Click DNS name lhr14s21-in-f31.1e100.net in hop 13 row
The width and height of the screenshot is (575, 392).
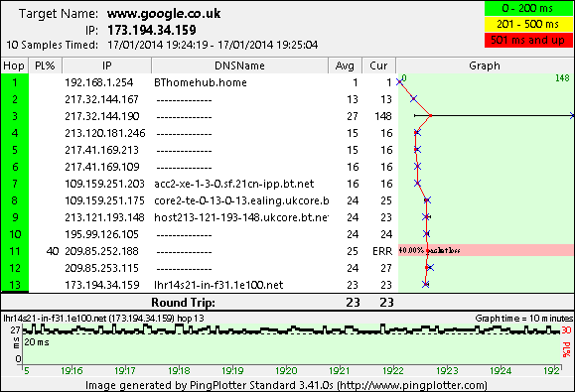(x=218, y=285)
